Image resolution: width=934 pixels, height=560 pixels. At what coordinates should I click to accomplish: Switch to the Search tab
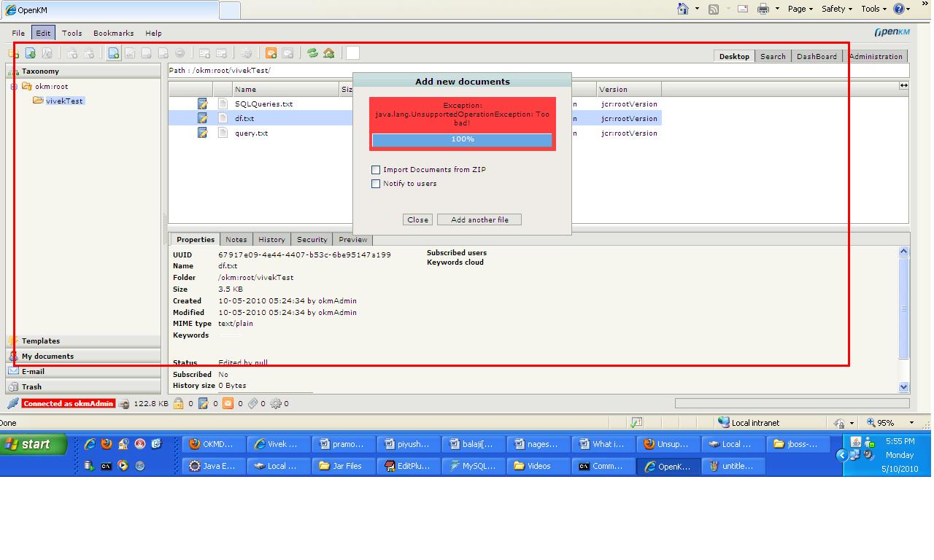773,56
